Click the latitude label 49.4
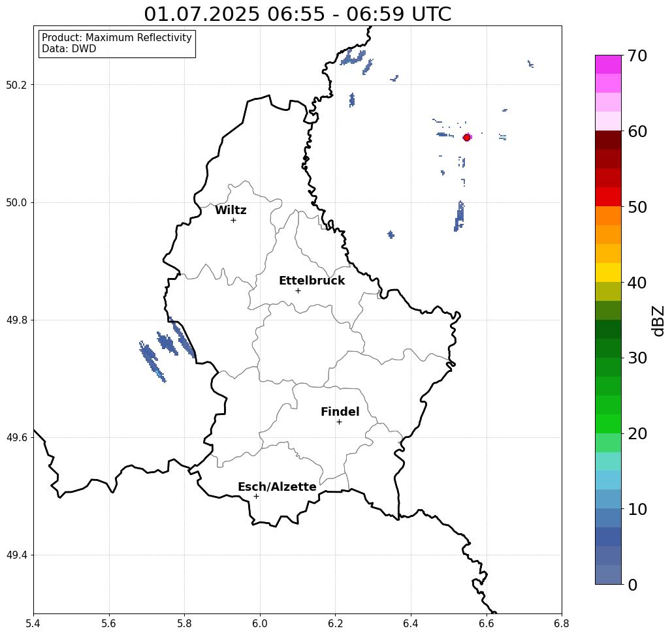672x635 pixels. 16,555
